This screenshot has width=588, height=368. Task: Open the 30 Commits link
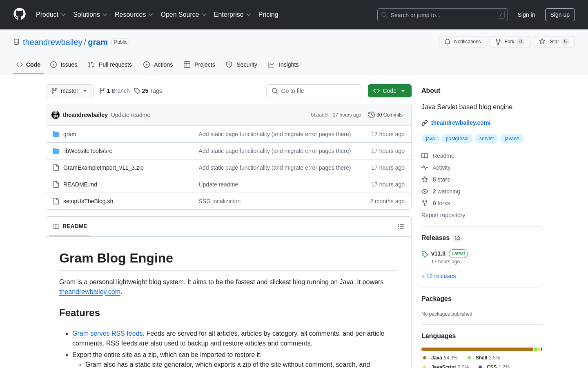click(x=385, y=115)
